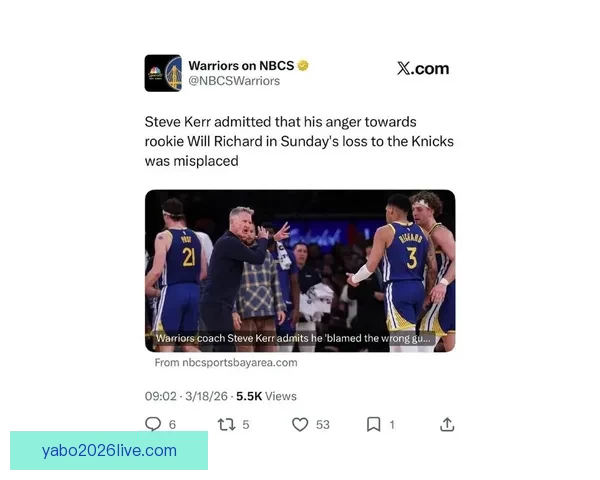The height and width of the screenshot is (480, 600).
Task: Click the 09:02 · 3/18/26 timestamp
Action: [x=186, y=396]
